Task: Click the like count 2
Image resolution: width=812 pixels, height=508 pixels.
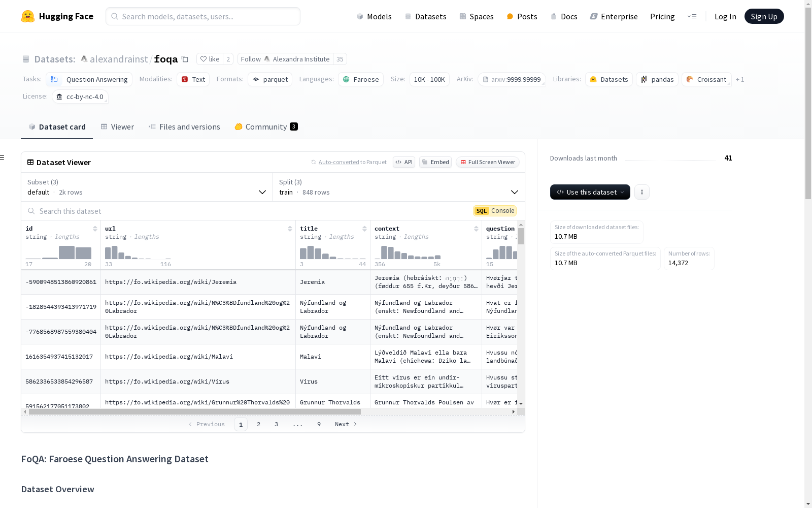Action: (x=228, y=59)
